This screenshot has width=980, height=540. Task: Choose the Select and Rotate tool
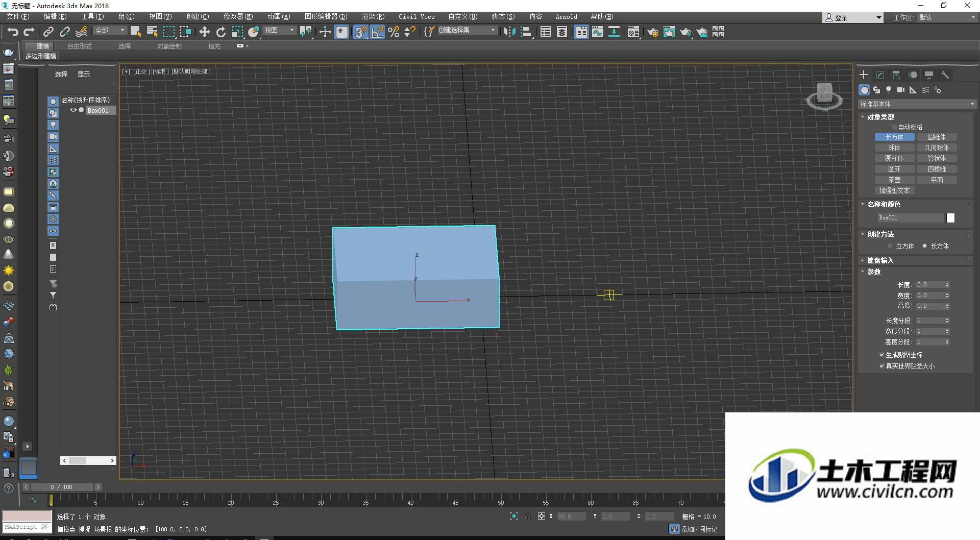coord(221,32)
